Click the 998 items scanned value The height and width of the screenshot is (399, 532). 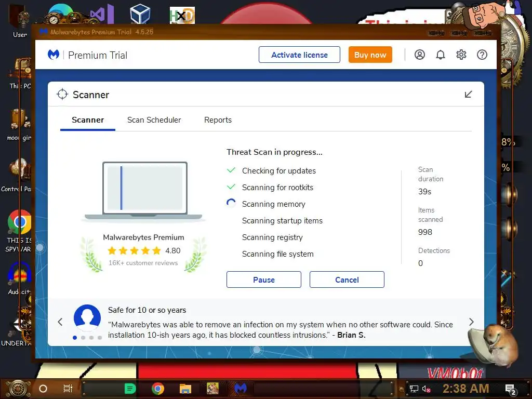tap(425, 232)
